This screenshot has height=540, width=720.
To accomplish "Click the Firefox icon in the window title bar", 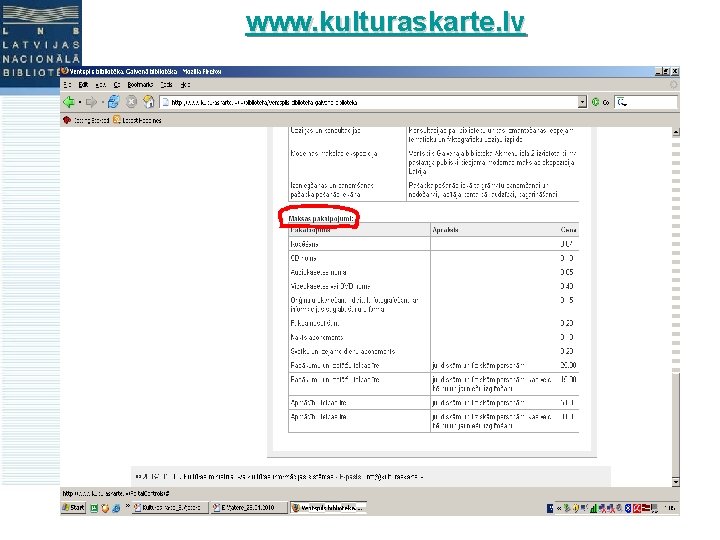I will coord(65,71).
